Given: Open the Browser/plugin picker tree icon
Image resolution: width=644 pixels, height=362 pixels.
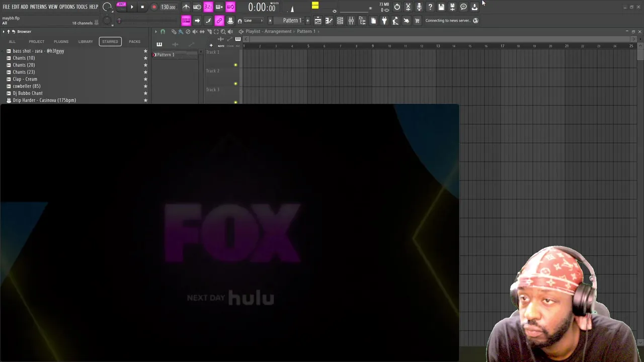Looking at the screenshot, I should point(362,21).
